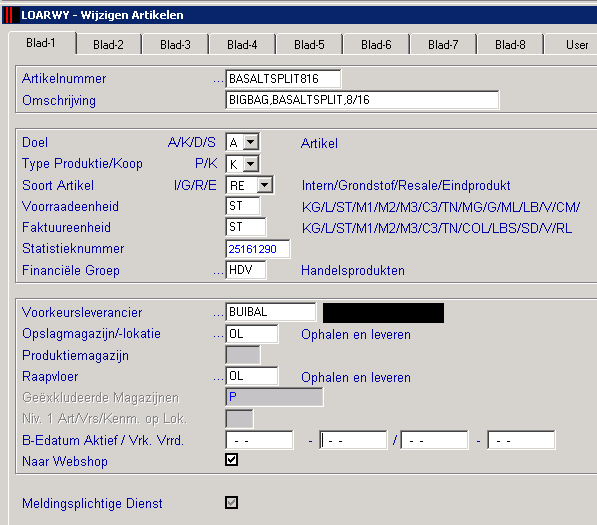Open lookup dots next to Artikelnummer
The width and height of the screenshot is (597, 525).
(x=218, y=81)
